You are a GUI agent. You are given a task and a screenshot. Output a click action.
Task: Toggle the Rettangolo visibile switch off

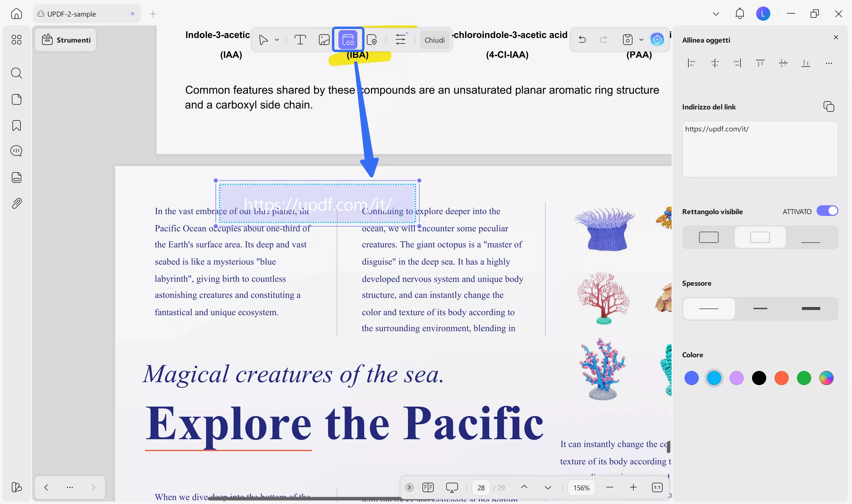pos(827,211)
